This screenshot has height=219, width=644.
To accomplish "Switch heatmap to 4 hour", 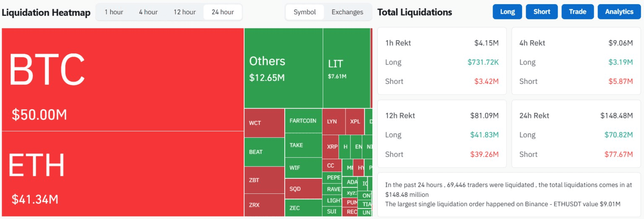I will coord(148,12).
